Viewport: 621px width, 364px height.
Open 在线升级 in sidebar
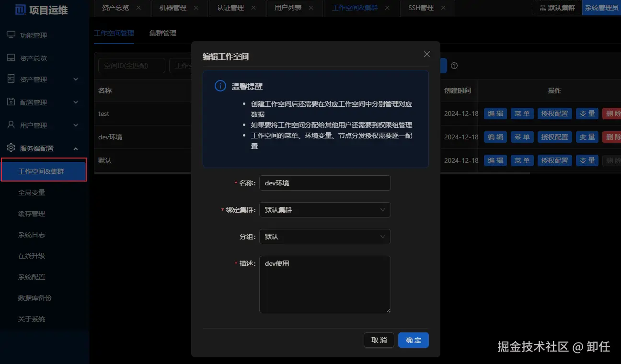tap(32, 256)
